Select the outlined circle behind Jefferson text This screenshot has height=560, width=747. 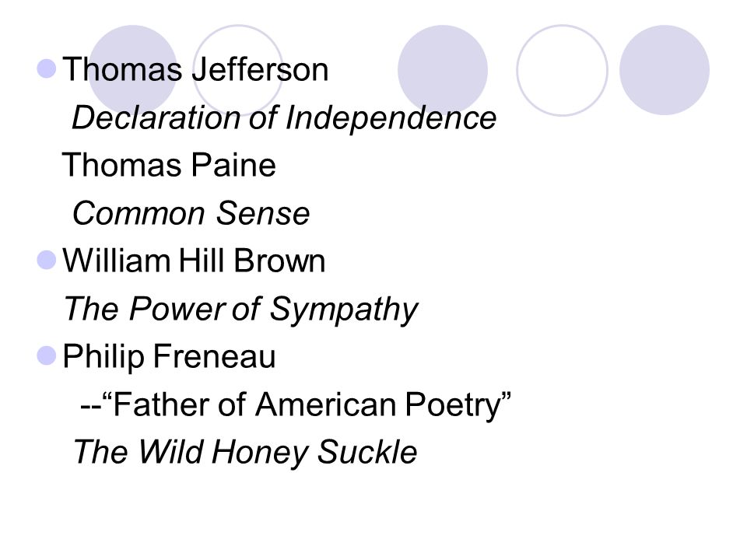(238, 69)
